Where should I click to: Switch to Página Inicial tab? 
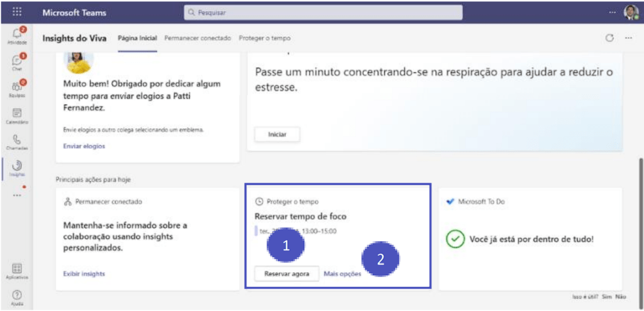point(138,38)
